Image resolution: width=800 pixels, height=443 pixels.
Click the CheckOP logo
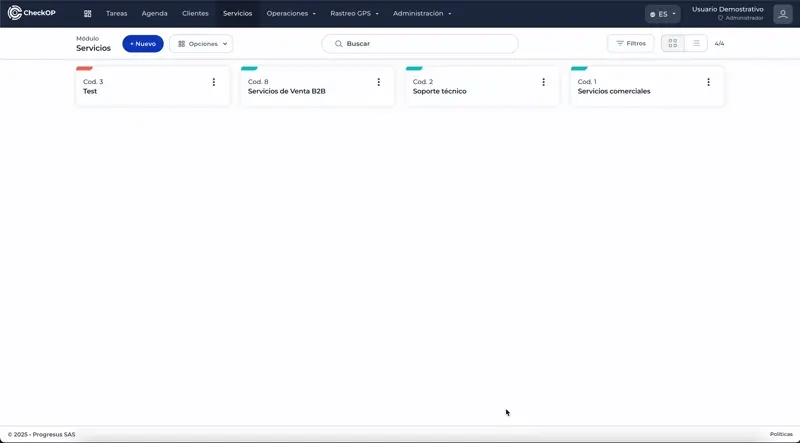(32, 13)
